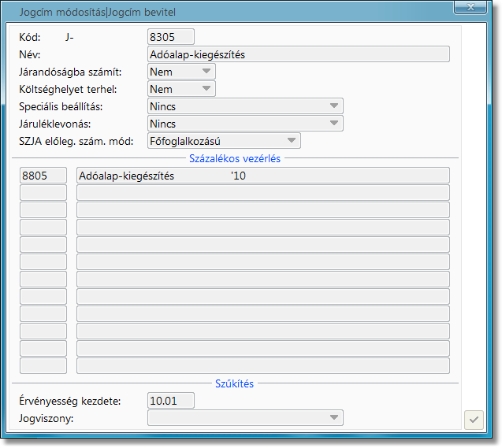Click the Kód label

(x=30, y=37)
